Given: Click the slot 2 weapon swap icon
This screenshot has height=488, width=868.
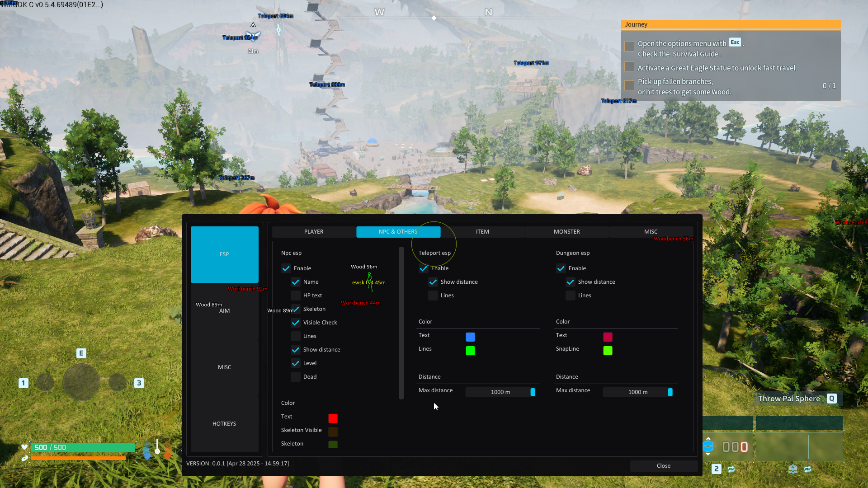Looking at the screenshot, I should click(x=731, y=469).
